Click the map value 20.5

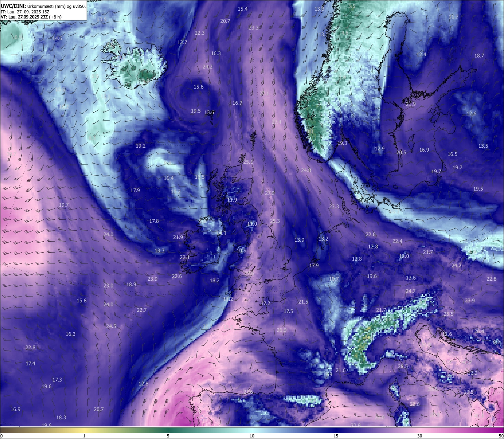coord(401,152)
